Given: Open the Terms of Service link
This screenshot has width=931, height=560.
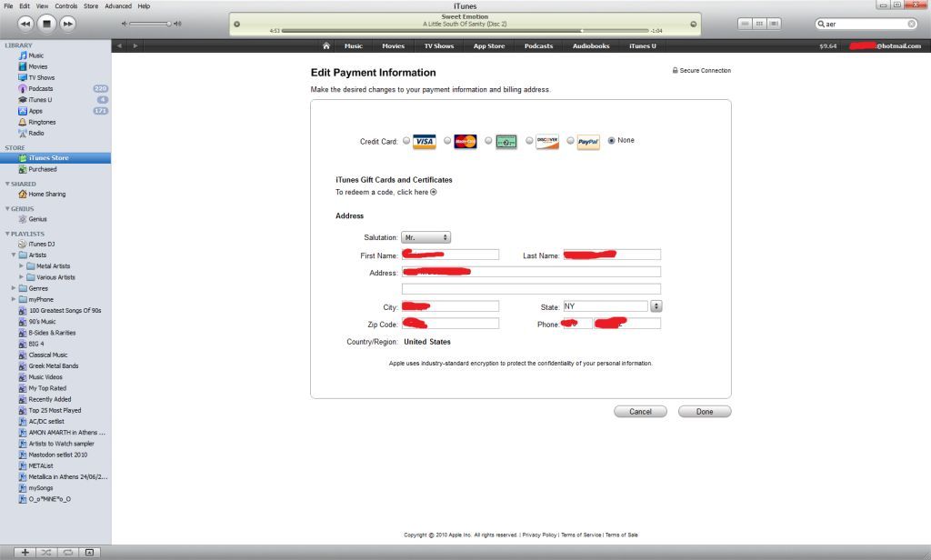Looking at the screenshot, I should (x=581, y=535).
